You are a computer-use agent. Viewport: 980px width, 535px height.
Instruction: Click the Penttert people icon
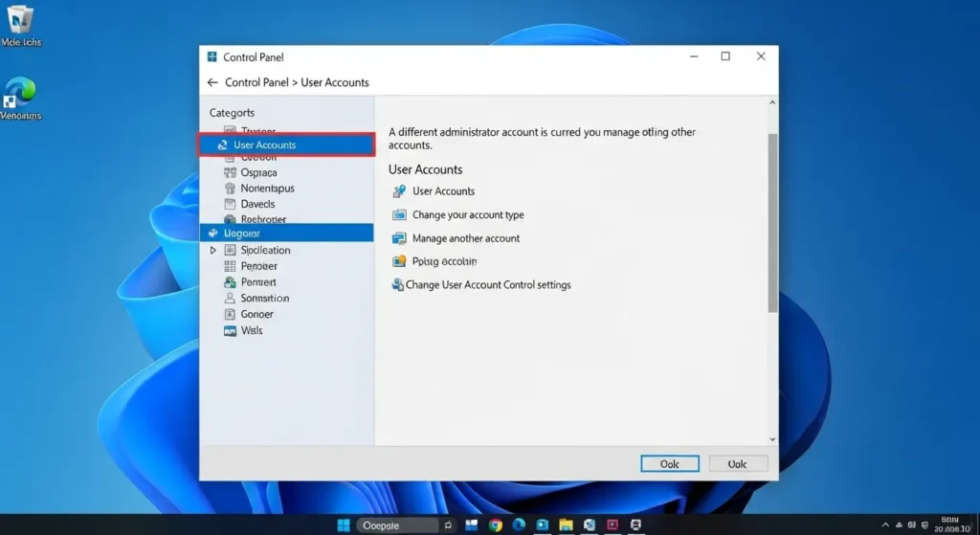tap(230, 282)
